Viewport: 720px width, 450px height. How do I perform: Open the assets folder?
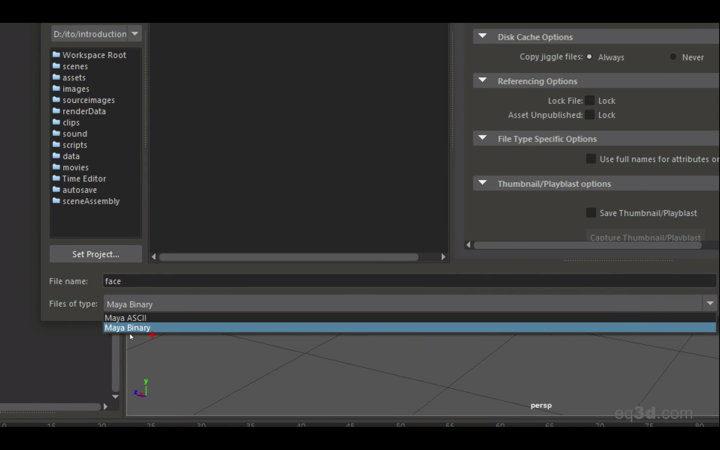[74, 78]
